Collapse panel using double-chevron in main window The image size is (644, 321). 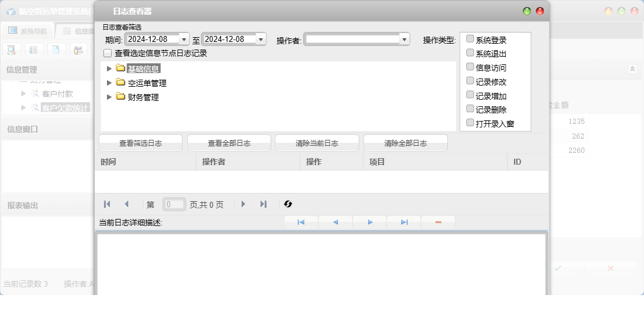click(x=633, y=69)
